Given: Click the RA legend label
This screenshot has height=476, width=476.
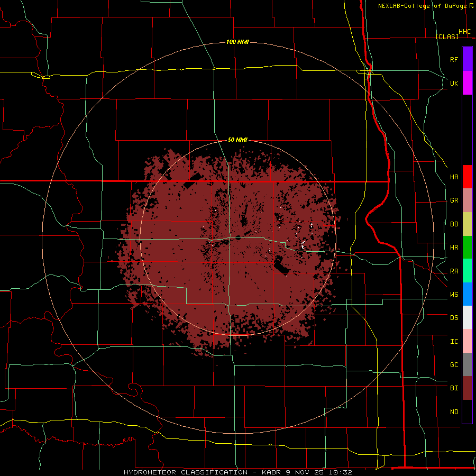Looking at the screenshot, I should point(454,271).
